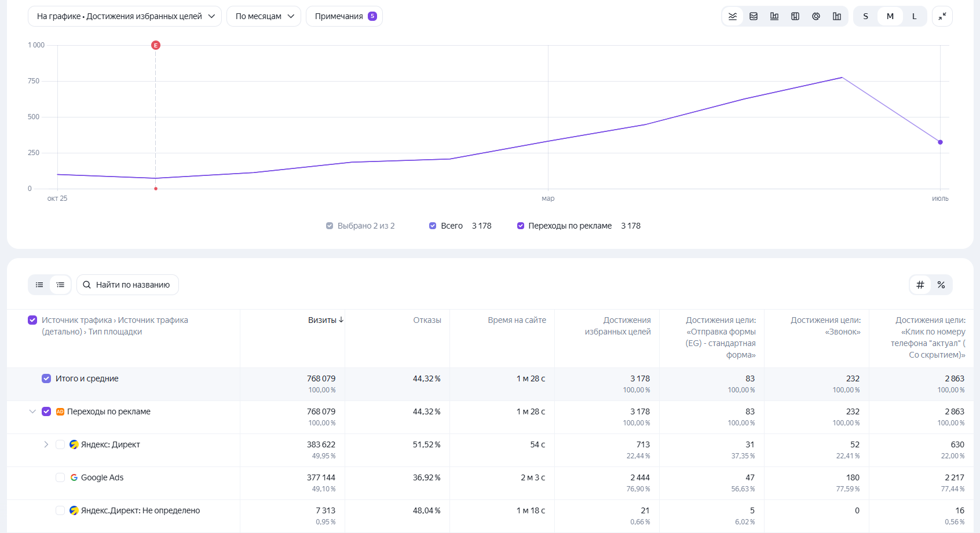The height and width of the screenshot is (533, 980).
Task: Click the red E annotation marker on chart
Action: (155, 45)
